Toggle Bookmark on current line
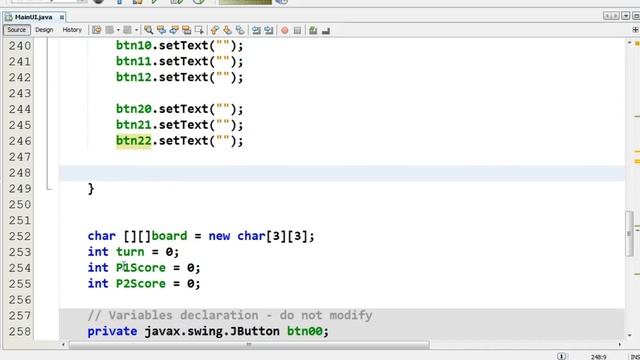 point(240,30)
